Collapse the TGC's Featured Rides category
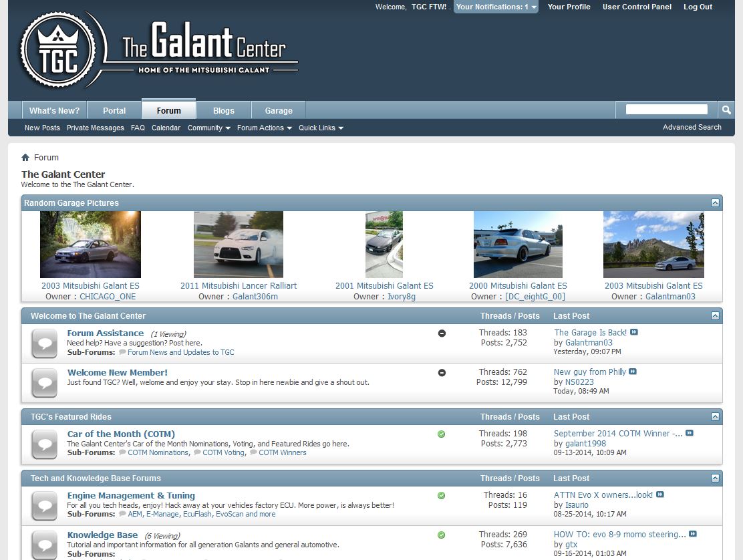The height and width of the screenshot is (560, 743). point(716,416)
